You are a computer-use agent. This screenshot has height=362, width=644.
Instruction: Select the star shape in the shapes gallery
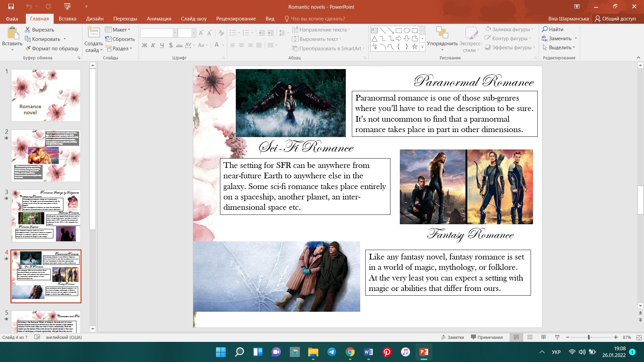415,47
